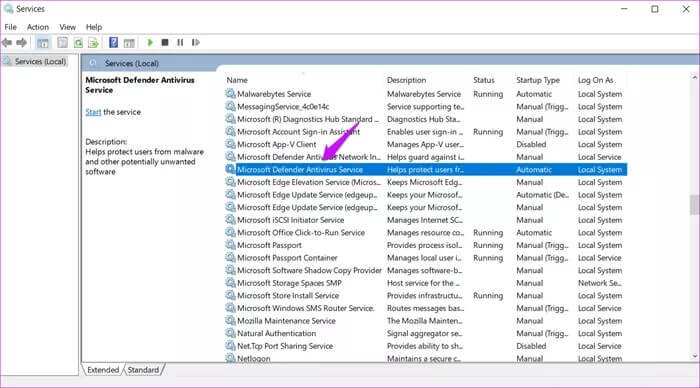Select Microsoft Edge Elevation Service row
The height and width of the screenshot is (388, 700).
(426, 182)
